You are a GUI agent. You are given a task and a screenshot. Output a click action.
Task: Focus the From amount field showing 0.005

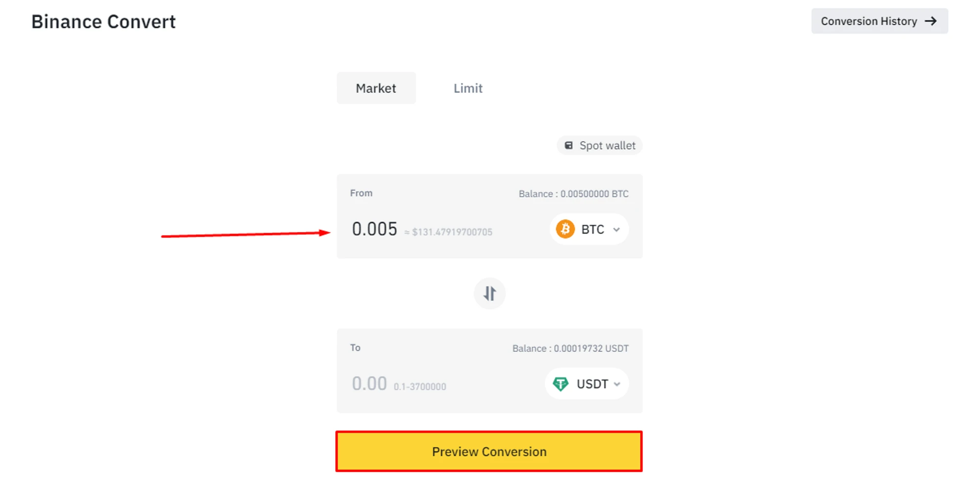pyautogui.click(x=374, y=229)
